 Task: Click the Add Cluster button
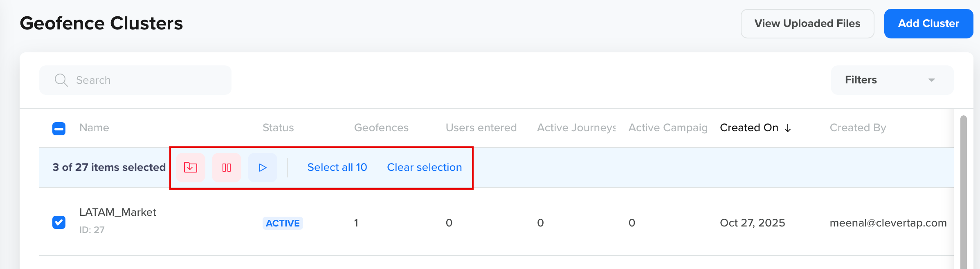click(x=928, y=23)
